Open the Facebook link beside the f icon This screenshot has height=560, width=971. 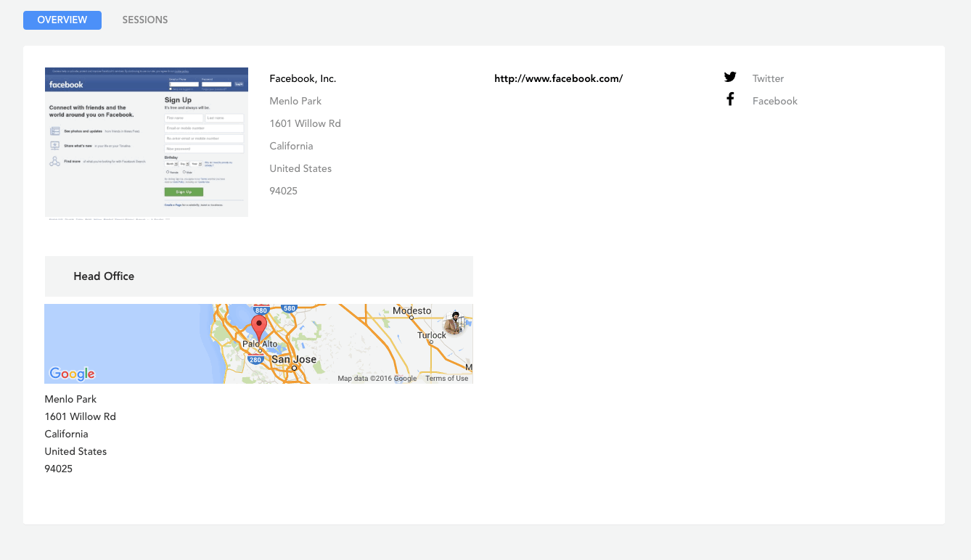click(774, 101)
